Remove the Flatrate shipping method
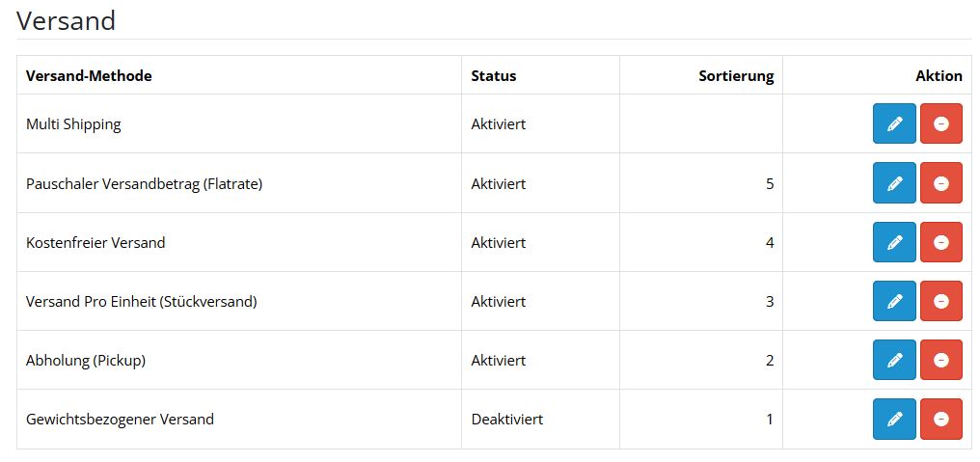The height and width of the screenshot is (462, 980). pyautogui.click(x=941, y=183)
